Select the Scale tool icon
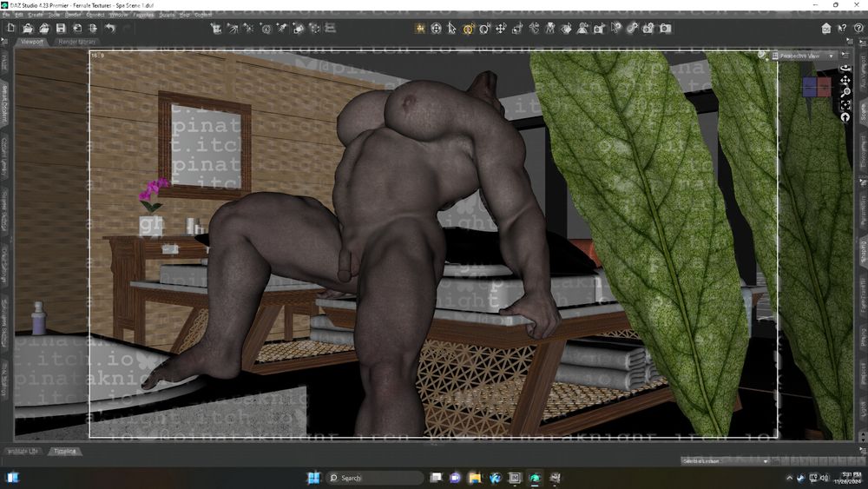This screenshot has height=489, width=868. pos(517,29)
